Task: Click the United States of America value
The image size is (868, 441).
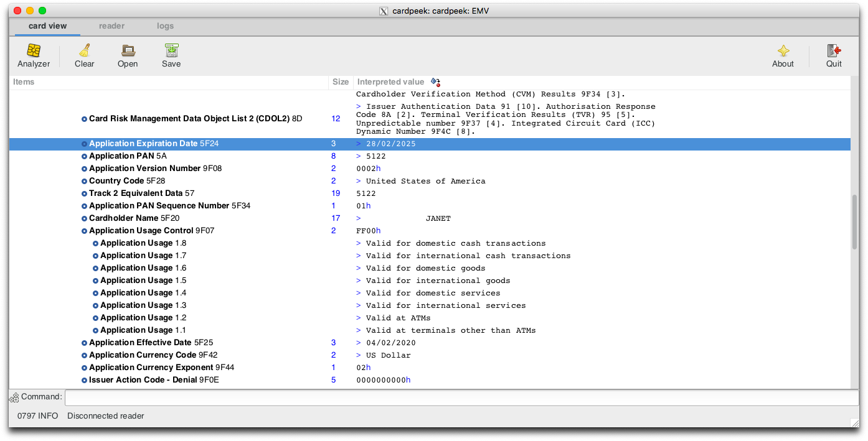Action: [x=426, y=181]
